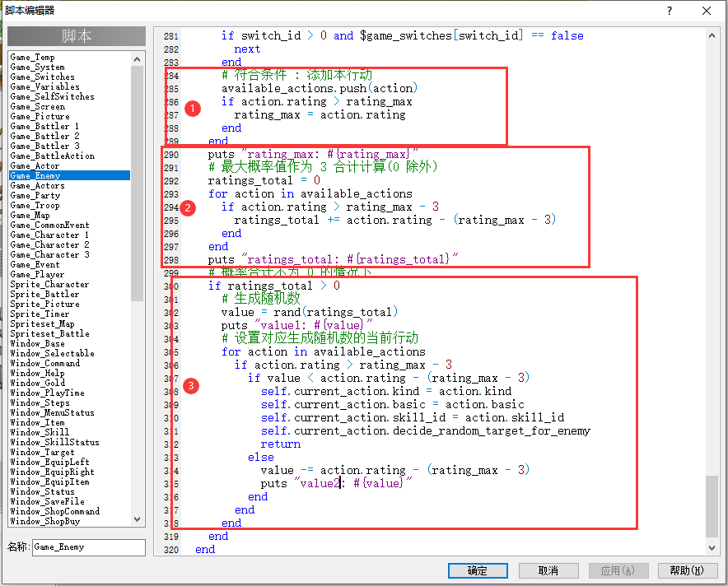Viewport: 728px width, 586px height.
Task: Select Game_Actor script
Action: tap(35, 165)
